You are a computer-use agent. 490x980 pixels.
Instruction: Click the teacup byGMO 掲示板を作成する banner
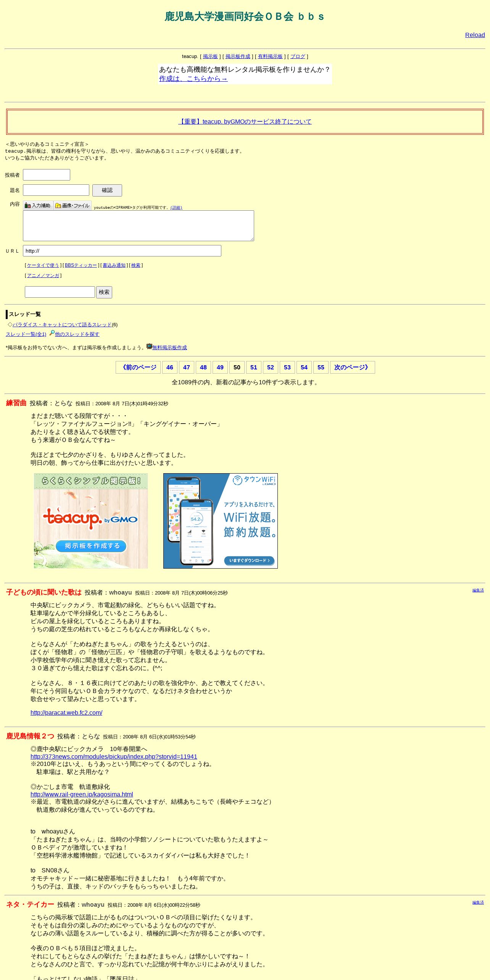pyautogui.click(x=91, y=521)
